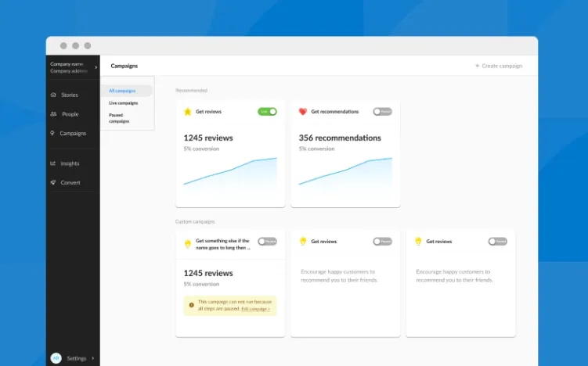Follow the Edit campaign link

point(255,309)
